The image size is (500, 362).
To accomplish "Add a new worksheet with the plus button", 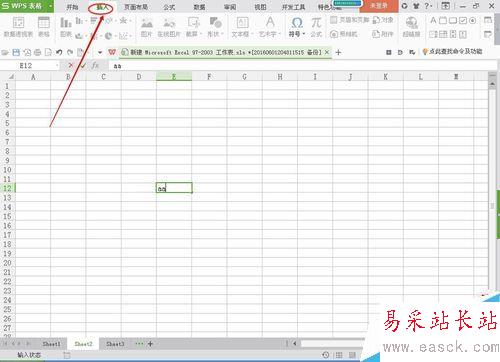I will pos(150,344).
